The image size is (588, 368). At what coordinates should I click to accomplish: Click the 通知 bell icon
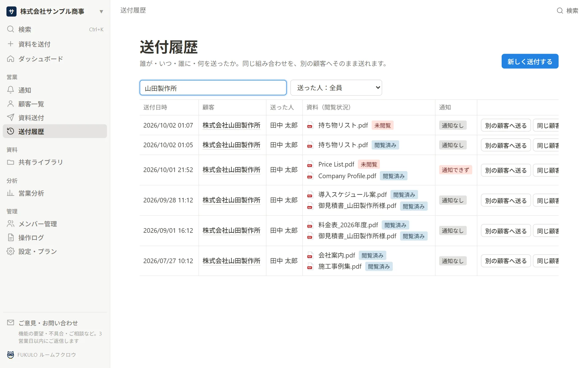[x=11, y=90]
